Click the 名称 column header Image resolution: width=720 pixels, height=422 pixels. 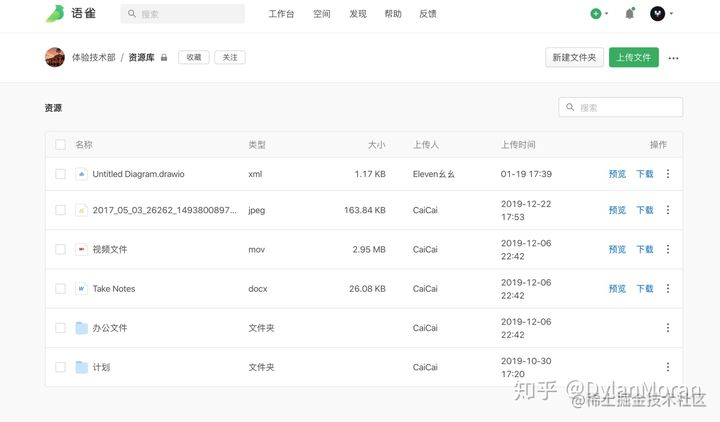84,145
